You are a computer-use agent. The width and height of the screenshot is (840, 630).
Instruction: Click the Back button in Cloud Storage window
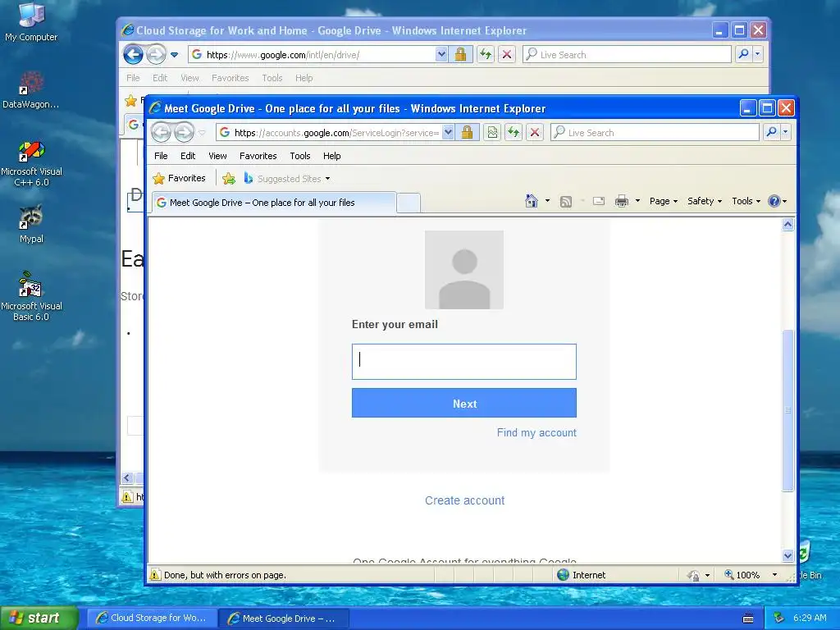click(x=134, y=54)
